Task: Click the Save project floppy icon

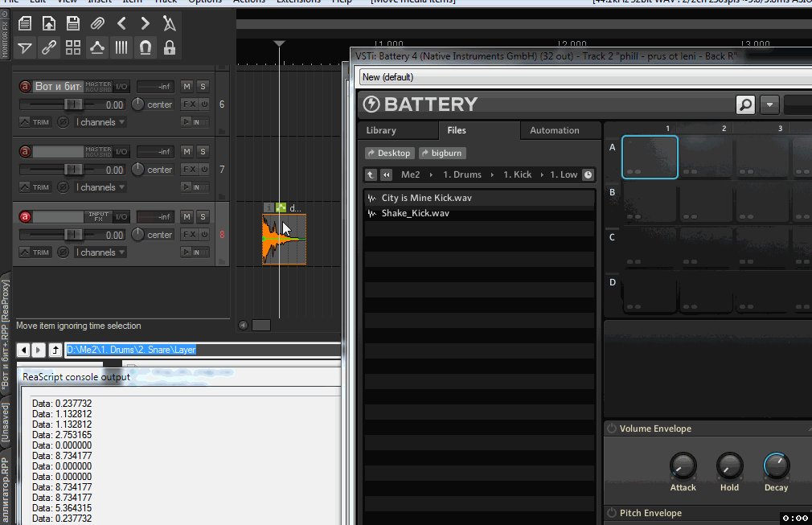Action: 73,23
